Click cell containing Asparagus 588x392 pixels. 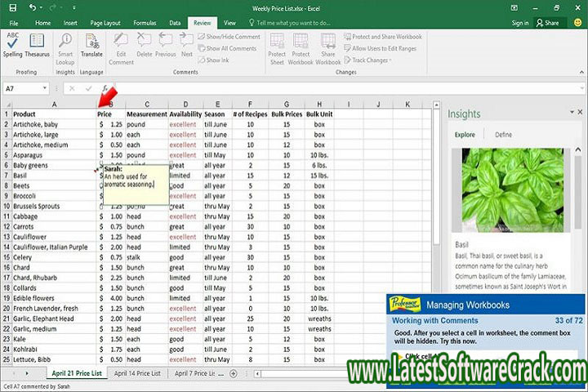54,155
